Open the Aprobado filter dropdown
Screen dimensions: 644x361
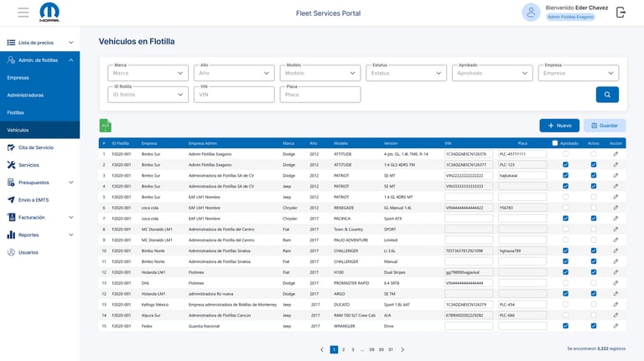point(492,73)
